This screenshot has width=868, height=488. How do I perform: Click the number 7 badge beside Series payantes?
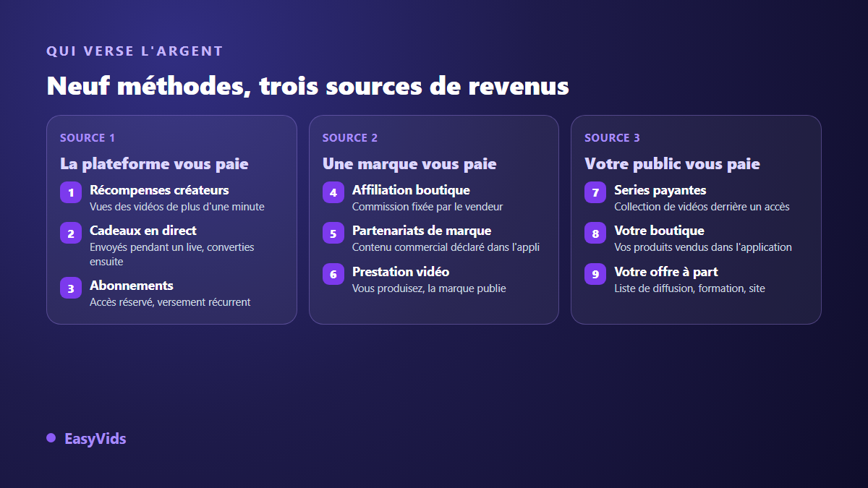[x=595, y=193]
